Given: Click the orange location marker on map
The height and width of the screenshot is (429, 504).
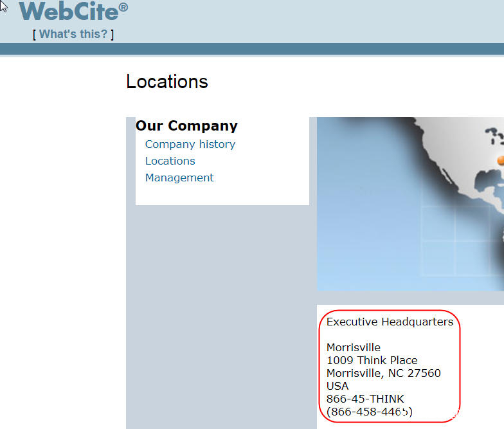Looking at the screenshot, I should click(x=501, y=160).
